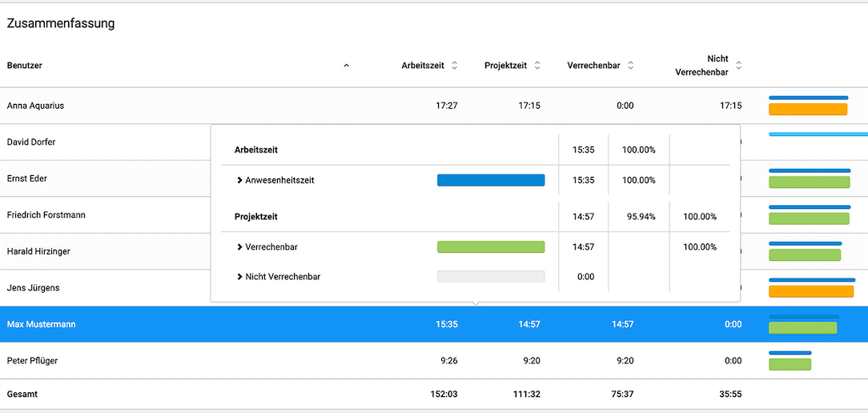Click blue Anwesenheitszeit bar in popup
This screenshot has width=868, height=413.
tap(491, 180)
